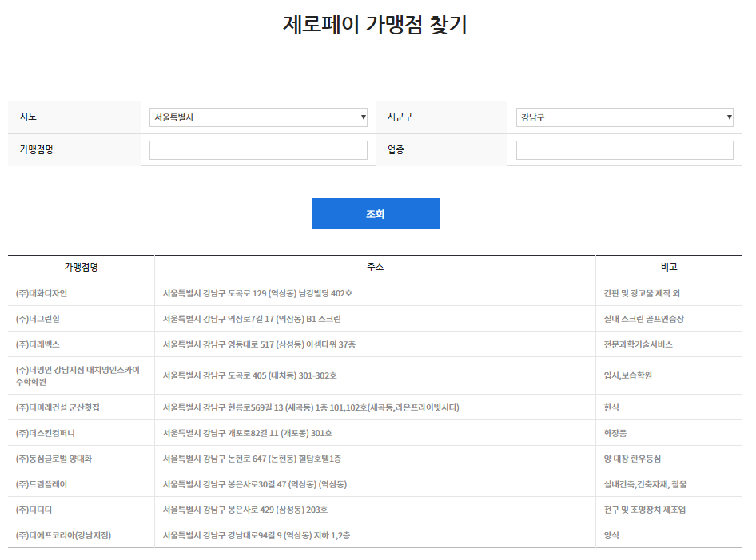Select the (주)동심글로벌 양대화 entry
Image resolution: width=756 pixels, height=560 pixels.
pos(54,459)
